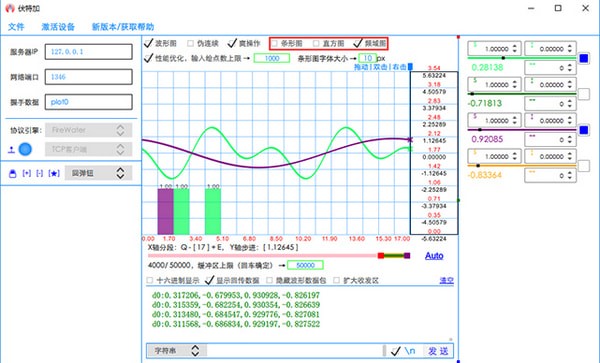Open the 回弹钮 control type dropdown
The width and height of the screenshot is (600, 363).
[99, 173]
